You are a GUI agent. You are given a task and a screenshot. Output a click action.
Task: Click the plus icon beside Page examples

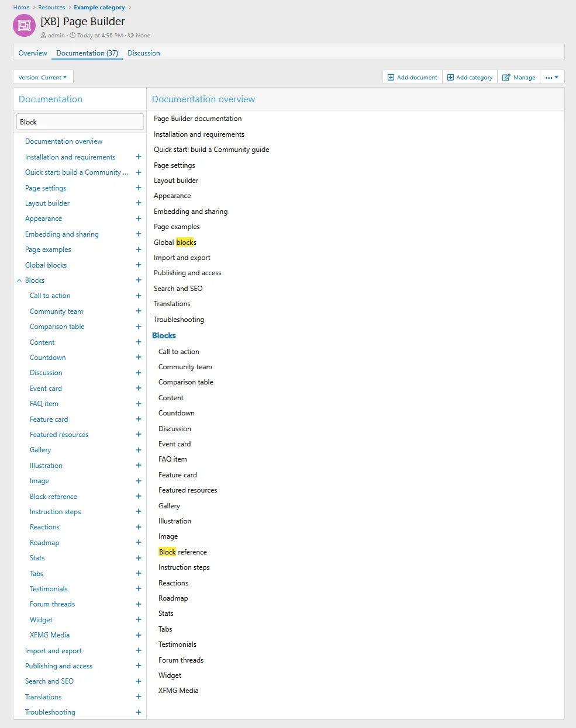[139, 249]
